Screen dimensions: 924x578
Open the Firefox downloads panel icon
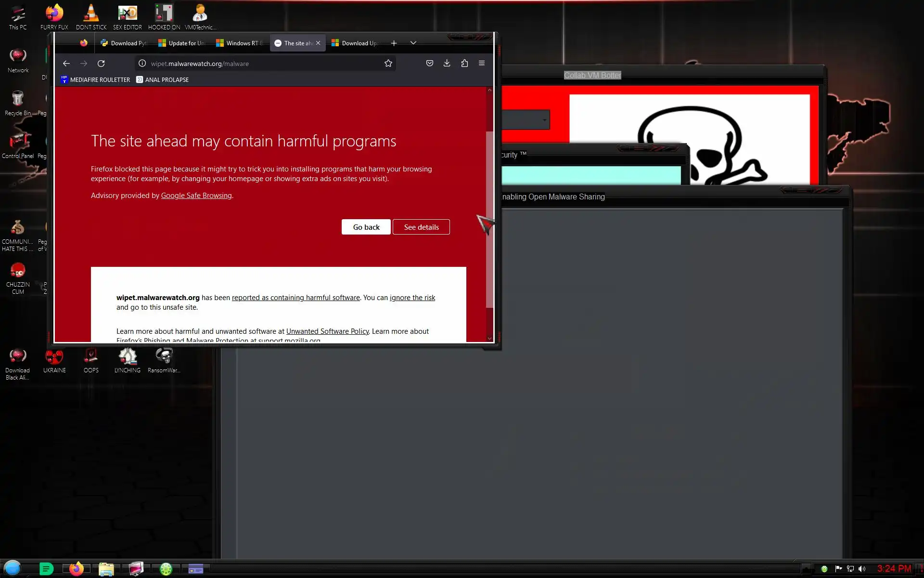point(447,64)
